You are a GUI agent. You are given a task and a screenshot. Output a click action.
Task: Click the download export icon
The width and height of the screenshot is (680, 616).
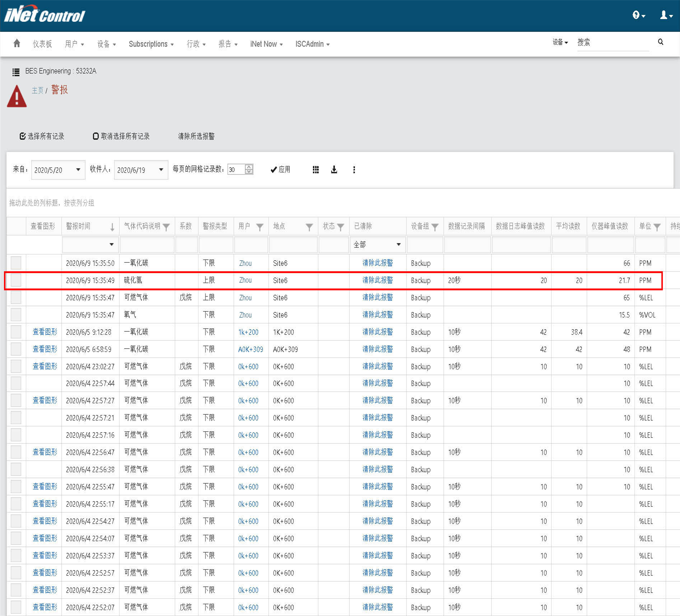pos(334,170)
